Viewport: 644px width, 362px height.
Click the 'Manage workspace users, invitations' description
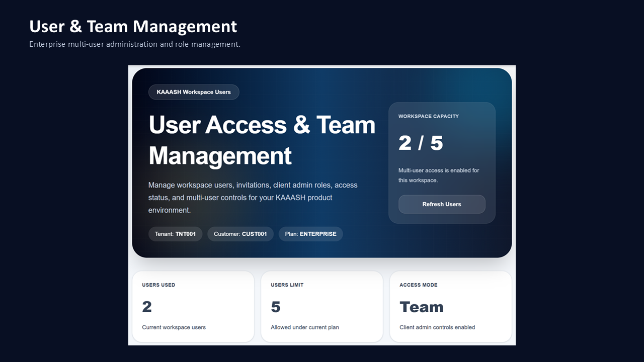click(253, 198)
